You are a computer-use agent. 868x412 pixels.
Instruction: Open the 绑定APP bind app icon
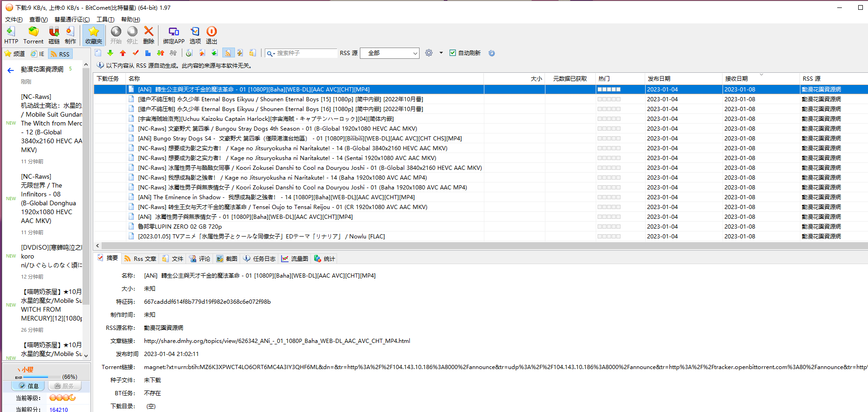[x=174, y=35]
